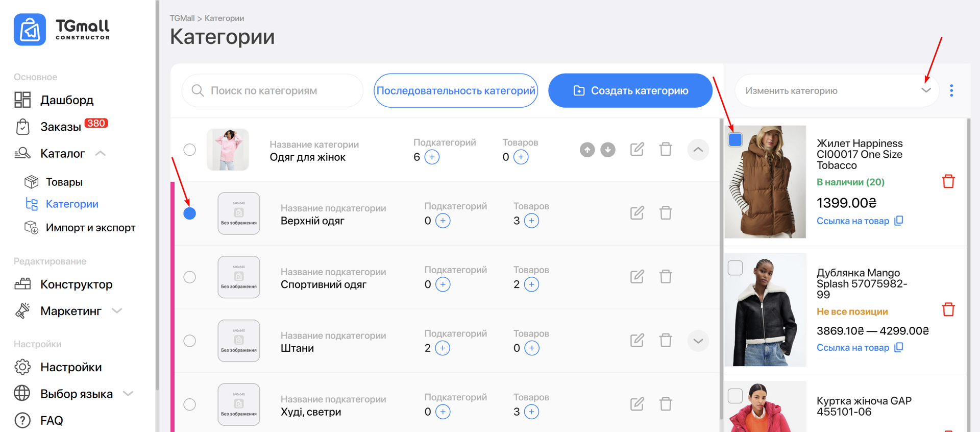980x432 pixels.
Task: Focus the Поиск по категориям search field
Action: [278, 90]
